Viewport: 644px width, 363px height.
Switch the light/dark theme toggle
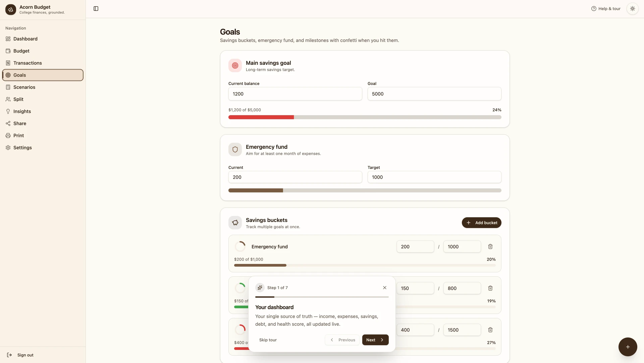(x=632, y=9)
